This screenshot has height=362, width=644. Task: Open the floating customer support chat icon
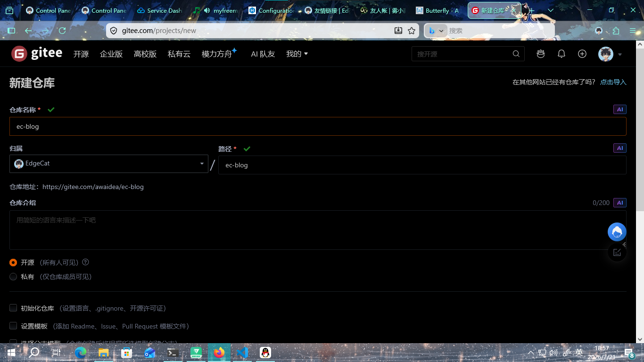617,232
